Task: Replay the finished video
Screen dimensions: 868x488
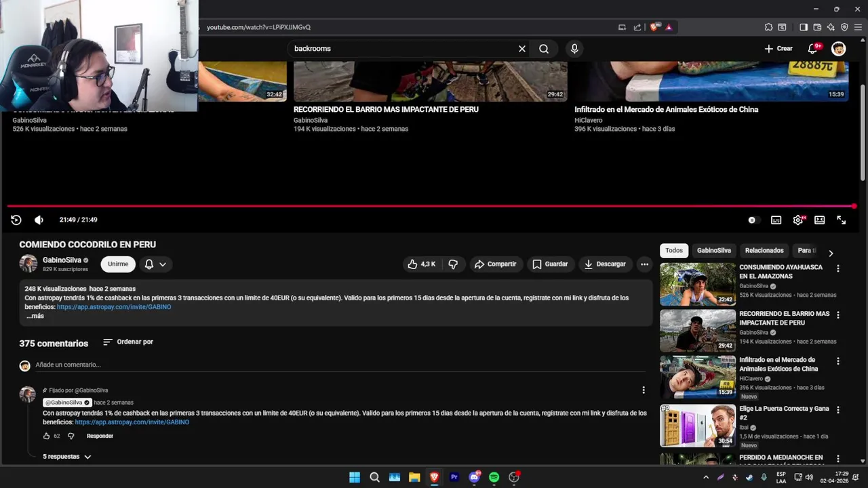Action: [x=16, y=220]
